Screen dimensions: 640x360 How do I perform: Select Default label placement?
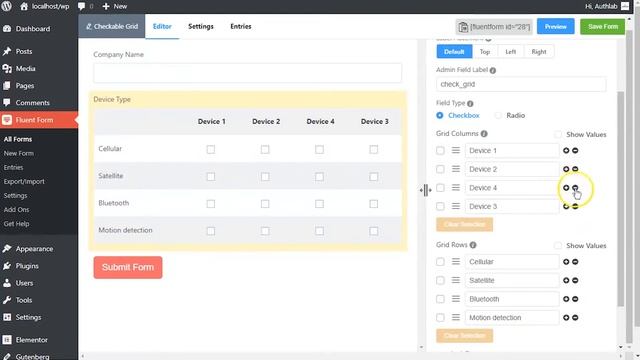pyautogui.click(x=454, y=51)
